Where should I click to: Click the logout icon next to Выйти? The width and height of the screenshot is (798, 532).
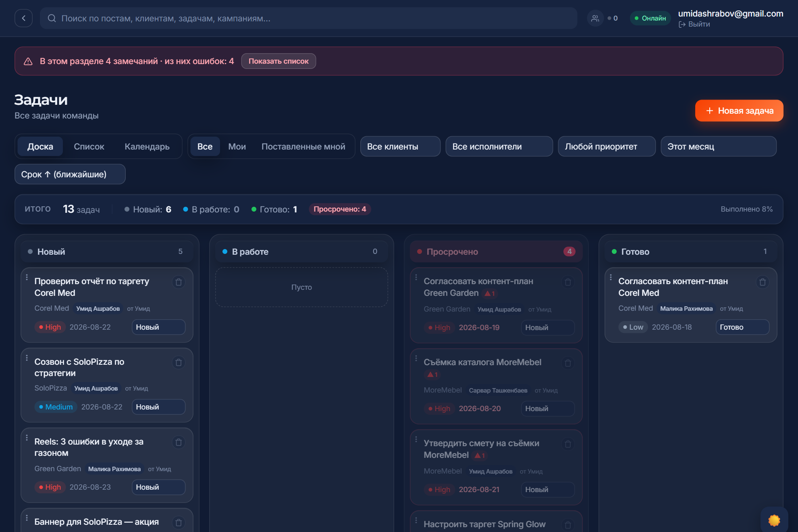pyautogui.click(x=682, y=25)
